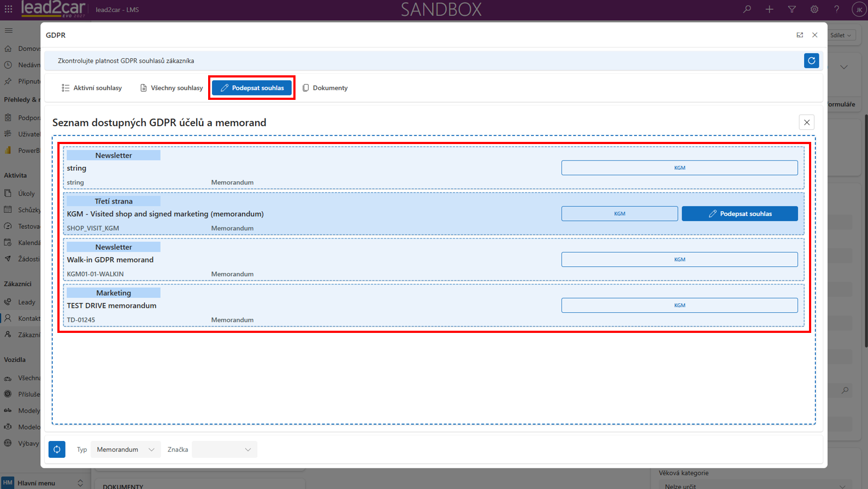Image resolution: width=868 pixels, height=489 pixels.
Task: Click the plus icon in top bar
Action: pos(769,9)
